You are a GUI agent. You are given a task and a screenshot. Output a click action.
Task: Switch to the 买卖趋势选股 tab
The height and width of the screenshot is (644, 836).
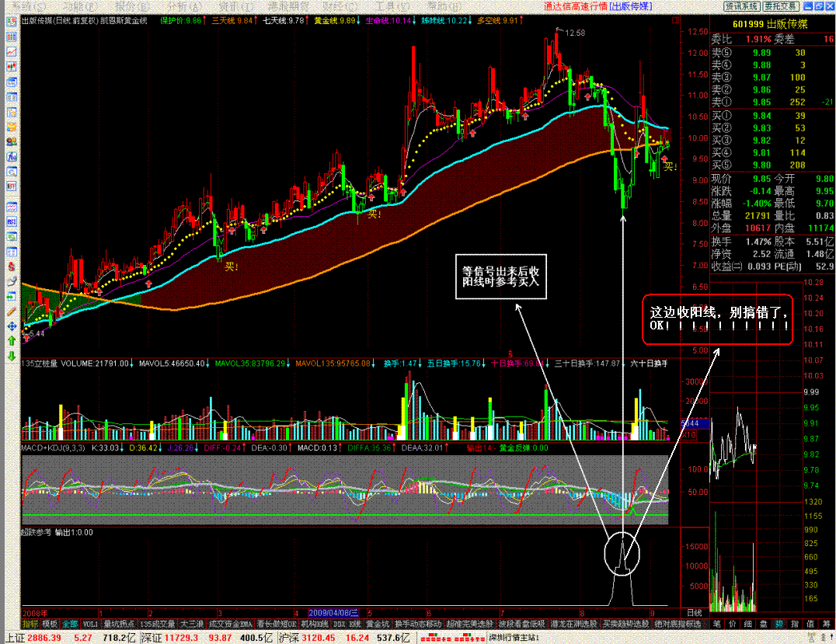click(625, 624)
